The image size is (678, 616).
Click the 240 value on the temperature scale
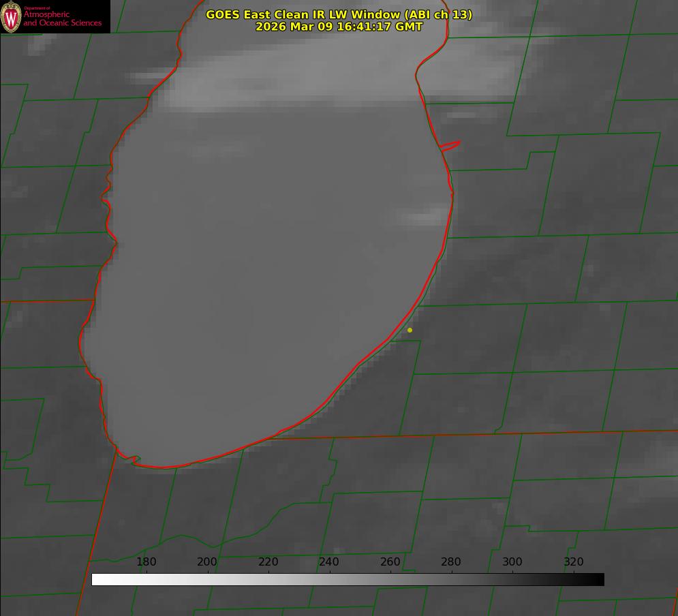(329, 562)
